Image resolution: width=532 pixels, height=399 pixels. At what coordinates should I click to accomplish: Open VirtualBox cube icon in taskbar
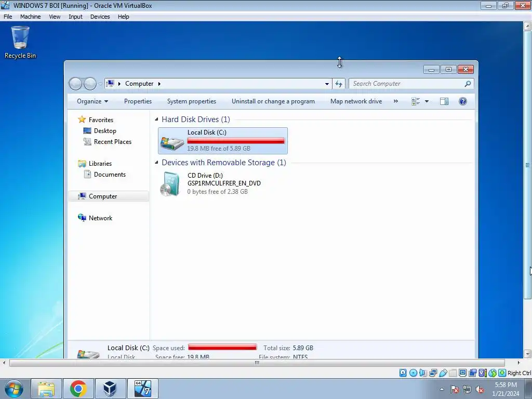(110, 389)
